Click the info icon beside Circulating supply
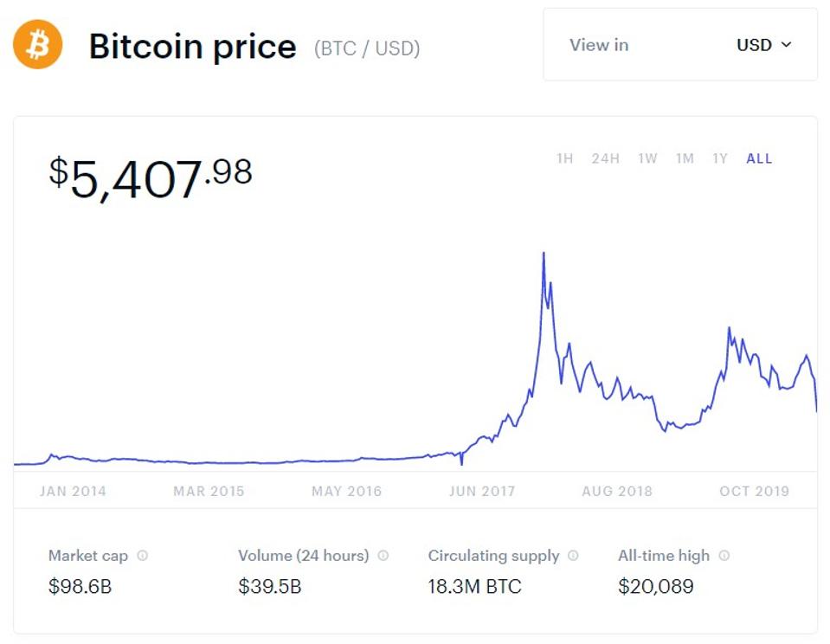This screenshot has width=830, height=644. [x=573, y=556]
